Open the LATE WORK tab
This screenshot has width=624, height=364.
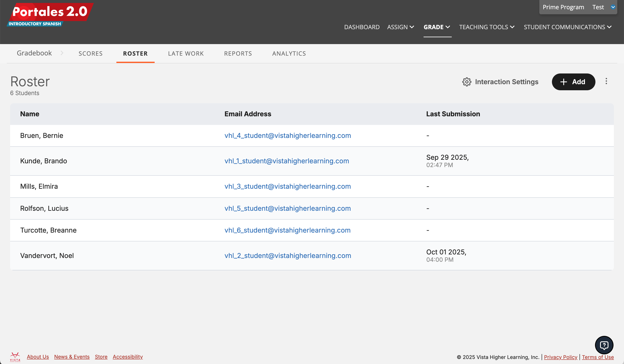pyautogui.click(x=186, y=54)
